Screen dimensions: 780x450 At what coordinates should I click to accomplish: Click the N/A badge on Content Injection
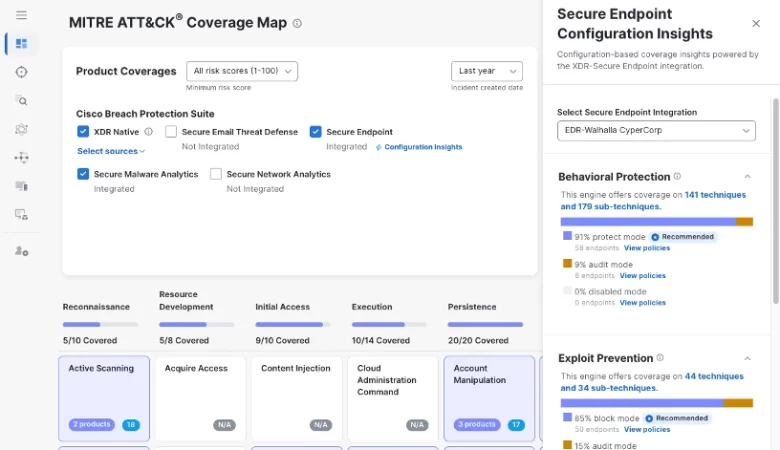[x=321, y=425]
